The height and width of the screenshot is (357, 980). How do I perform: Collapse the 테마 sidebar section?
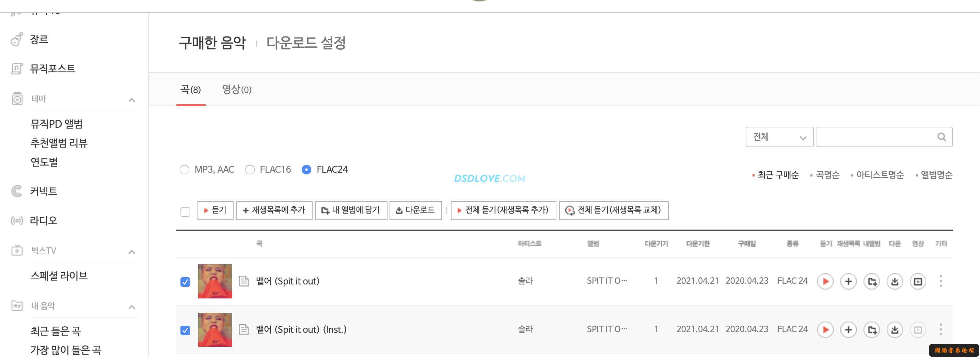click(132, 100)
